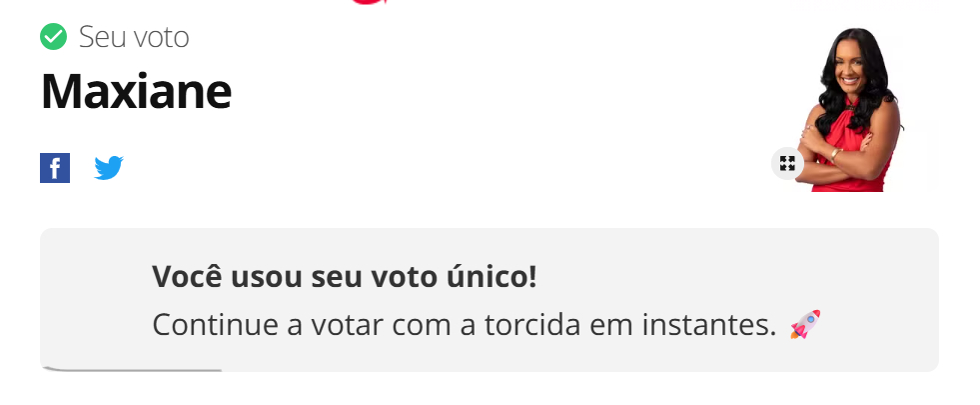This screenshot has width=980, height=405.
Task: Select the Maxiane name heading
Action: (136, 91)
